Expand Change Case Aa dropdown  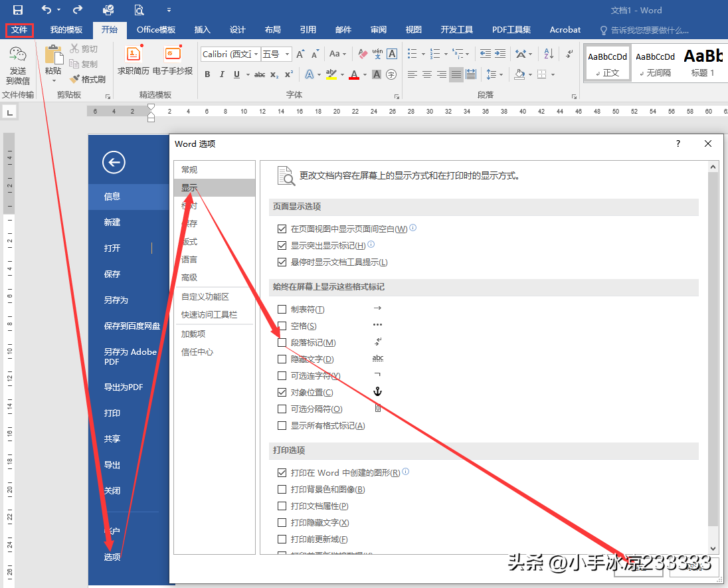pyautogui.click(x=338, y=54)
